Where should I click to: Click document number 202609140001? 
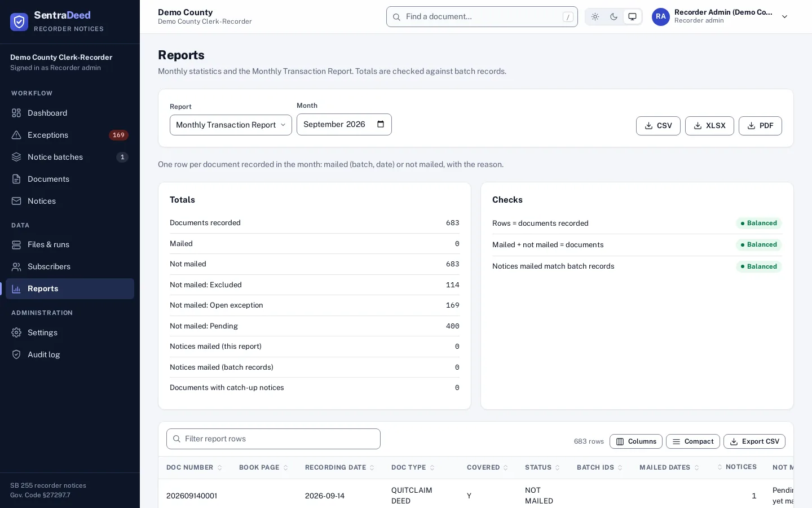pyautogui.click(x=192, y=496)
